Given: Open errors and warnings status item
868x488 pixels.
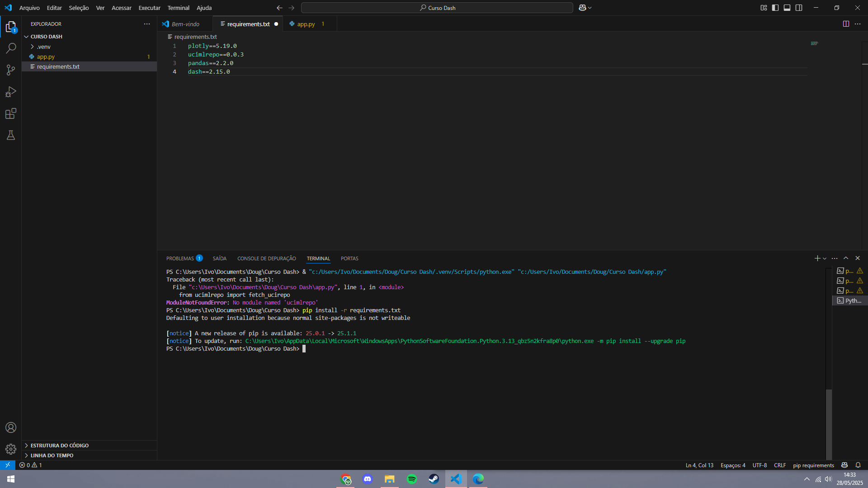Looking at the screenshot, I should (x=31, y=465).
